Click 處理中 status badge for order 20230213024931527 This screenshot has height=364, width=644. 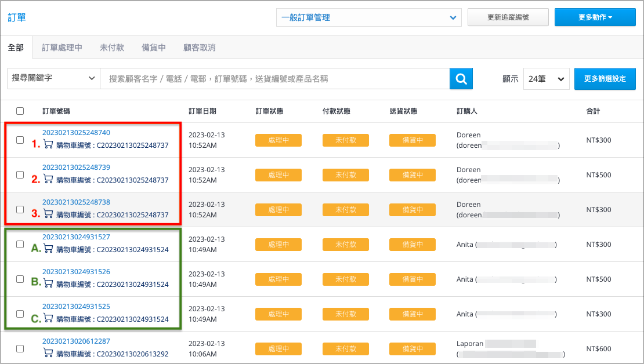click(x=278, y=245)
